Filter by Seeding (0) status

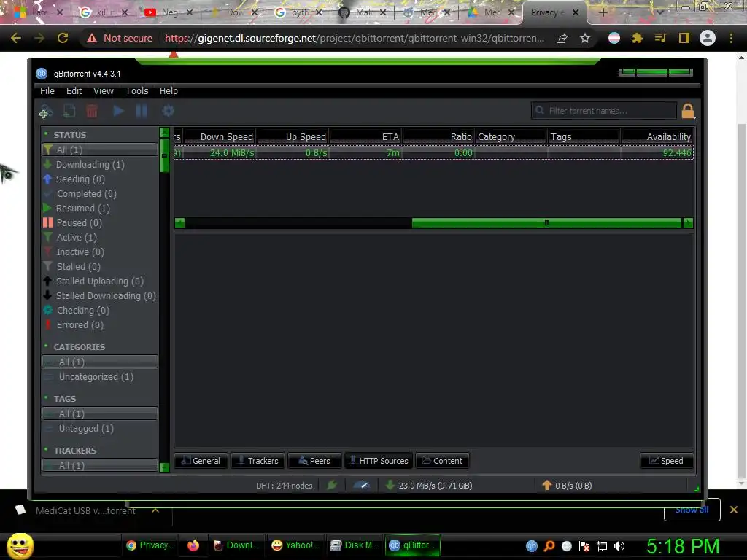coord(99,179)
